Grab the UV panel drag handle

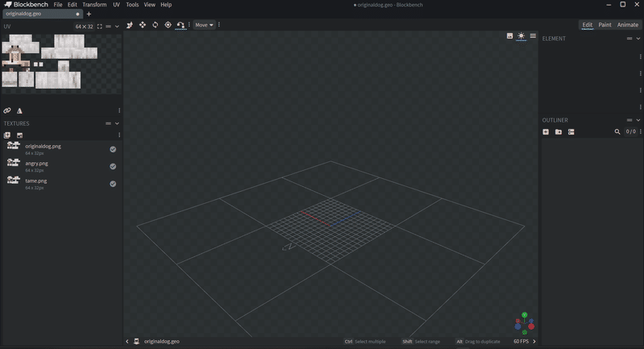point(109,27)
